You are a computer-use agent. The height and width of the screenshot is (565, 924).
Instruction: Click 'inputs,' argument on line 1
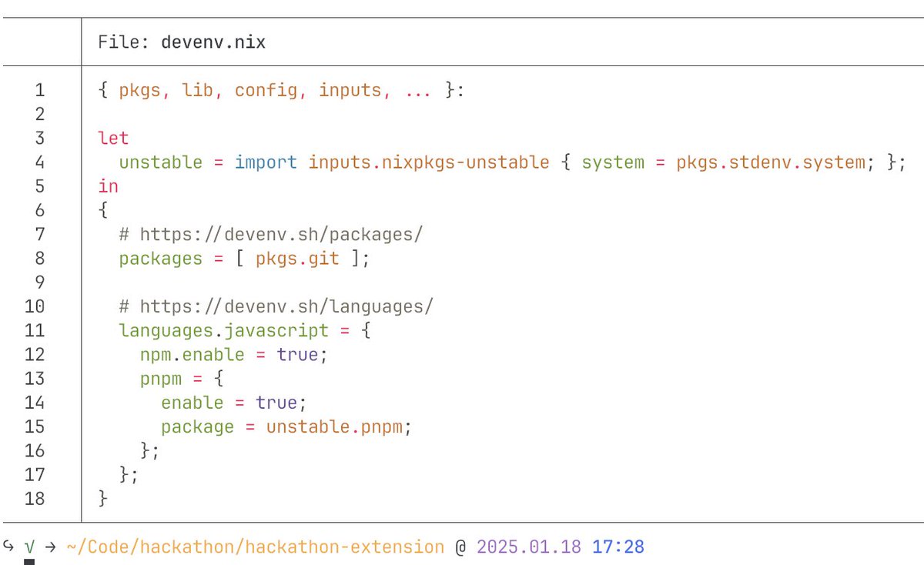point(355,90)
